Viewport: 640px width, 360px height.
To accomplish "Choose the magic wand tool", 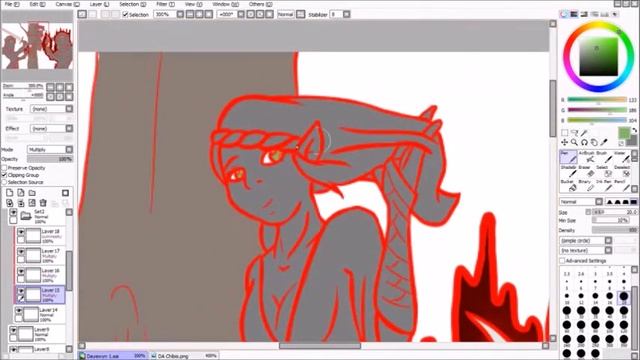I will tap(584, 133).
